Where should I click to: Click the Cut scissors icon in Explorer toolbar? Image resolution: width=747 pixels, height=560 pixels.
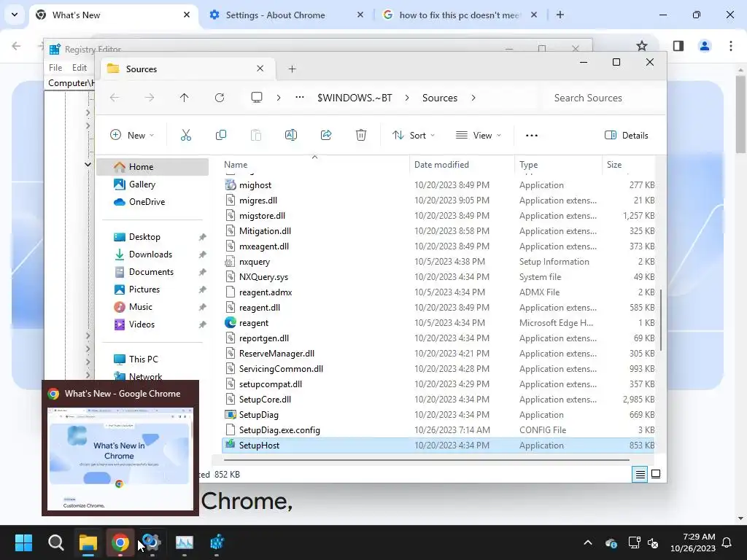(186, 135)
